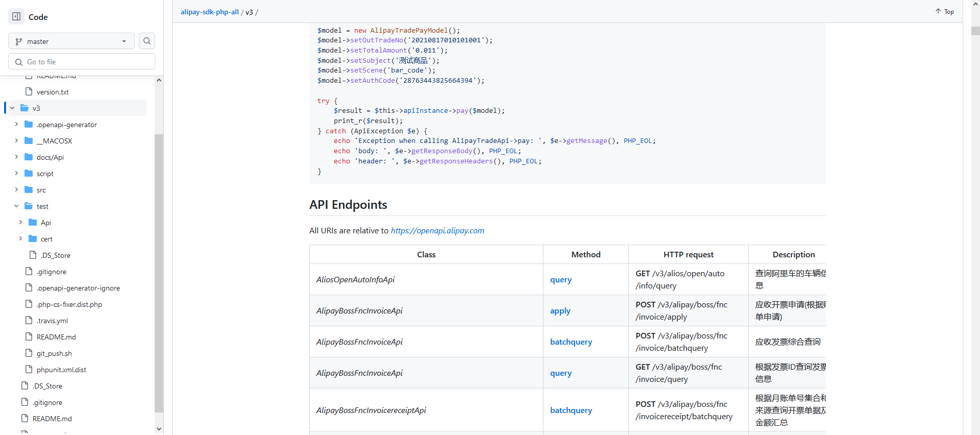Click 'POST /v3/alipay/boss/fnc/invoice/apply' cell
980x435 pixels.
tap(688, 310)
